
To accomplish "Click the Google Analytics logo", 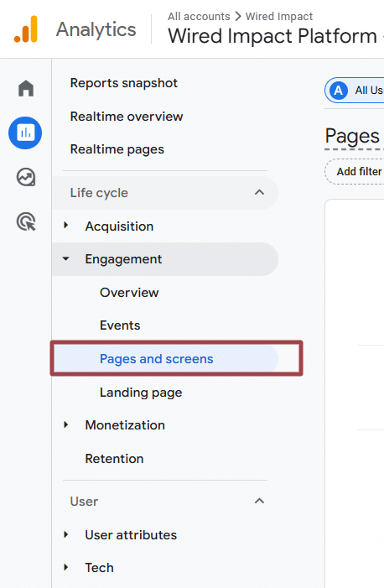I will (26, 29).
